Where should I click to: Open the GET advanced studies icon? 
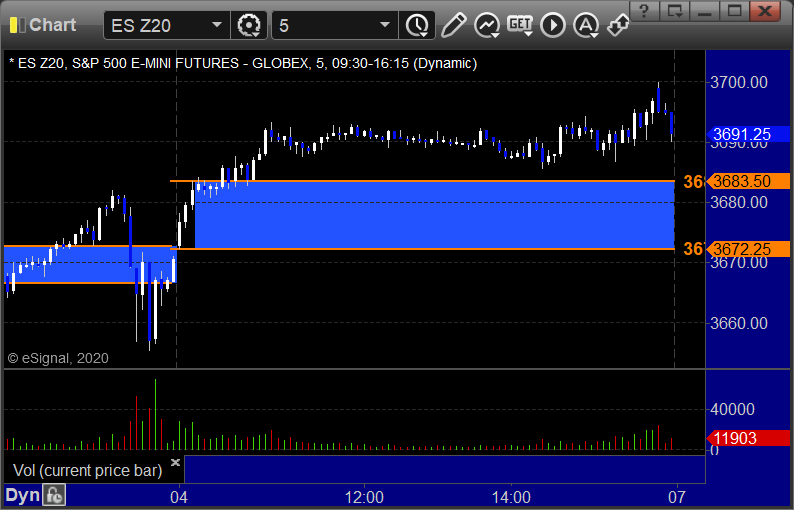520,25
